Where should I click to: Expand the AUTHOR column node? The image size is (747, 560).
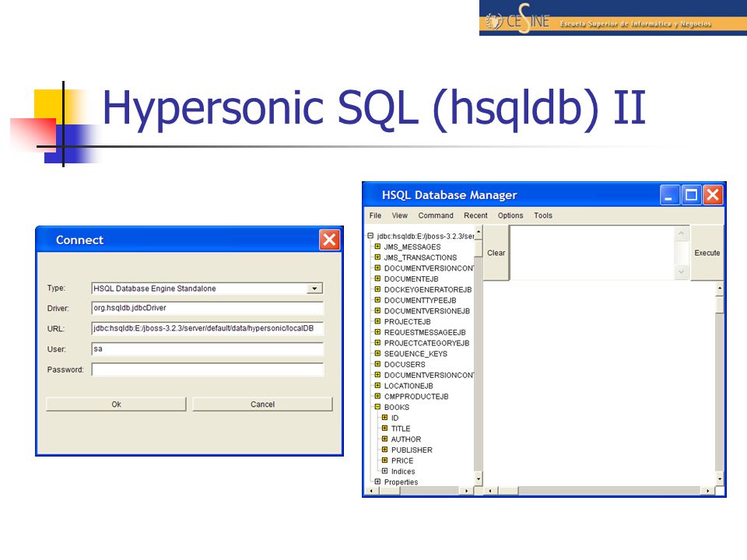[x=384, y=439]
